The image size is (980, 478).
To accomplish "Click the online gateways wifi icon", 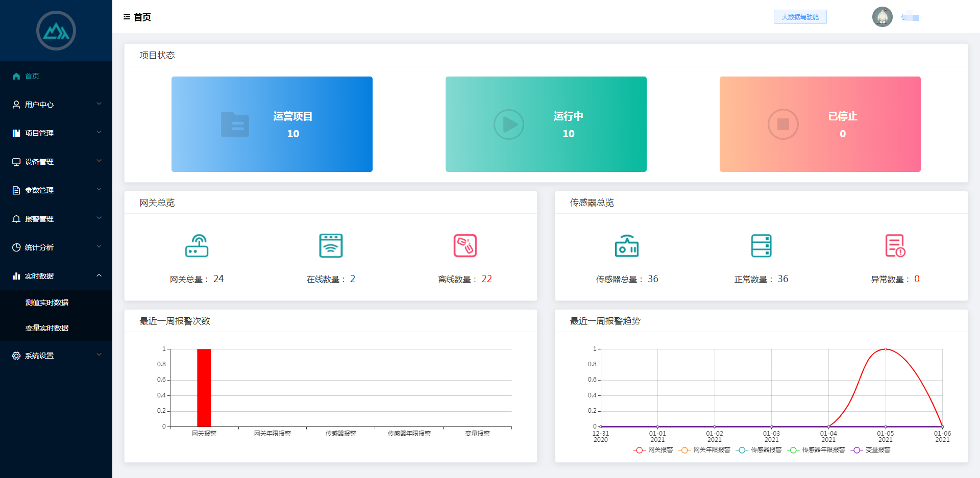I will click(x=331, y=246).
